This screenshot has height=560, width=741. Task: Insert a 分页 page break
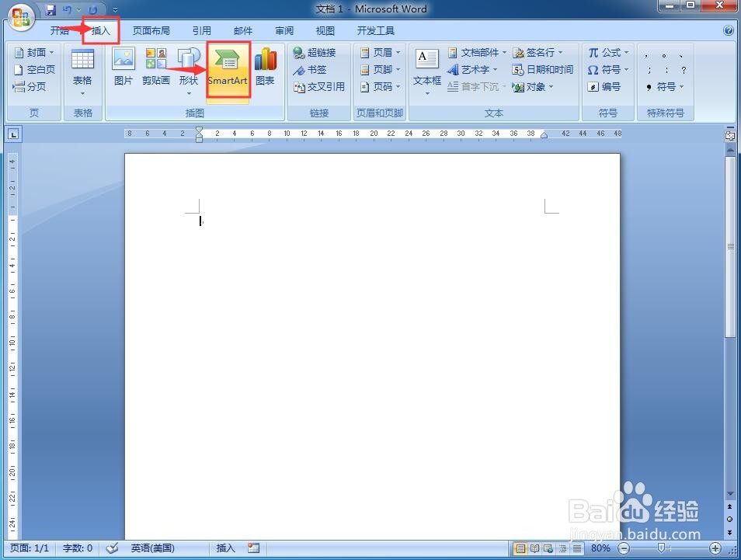(30, 86)
